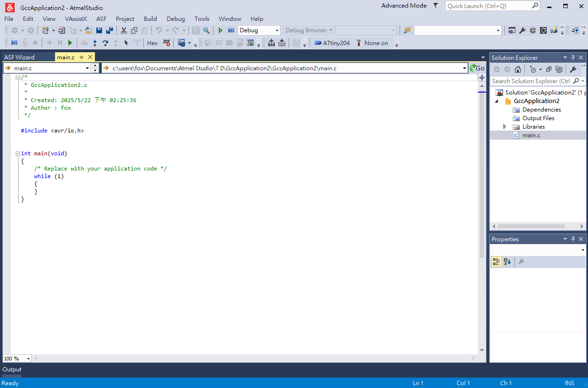This screenshot has width=588, height=388.
Task: Select Dependencies in Solution Explorer
Action: [541, 110]
